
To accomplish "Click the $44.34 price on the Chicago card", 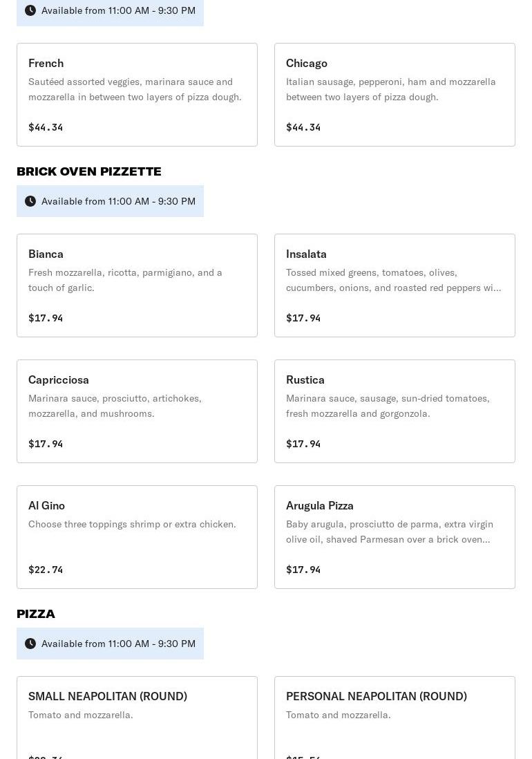I will point(303,127).
